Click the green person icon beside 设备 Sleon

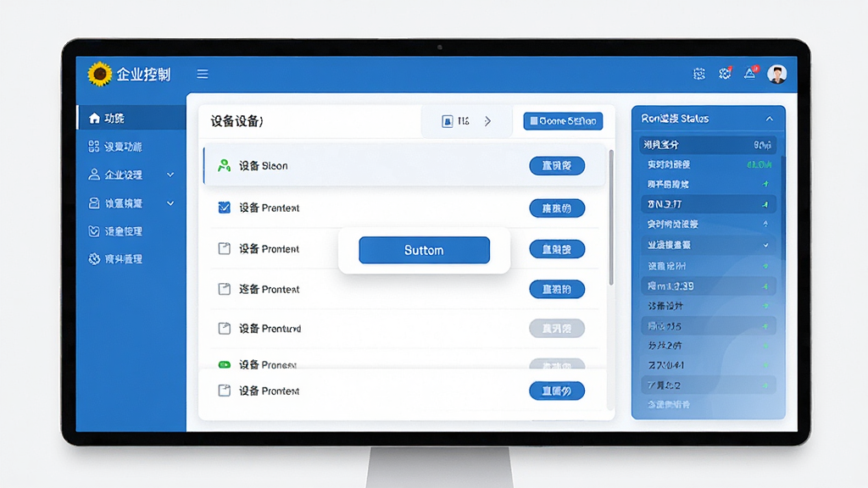pos(224,165)
